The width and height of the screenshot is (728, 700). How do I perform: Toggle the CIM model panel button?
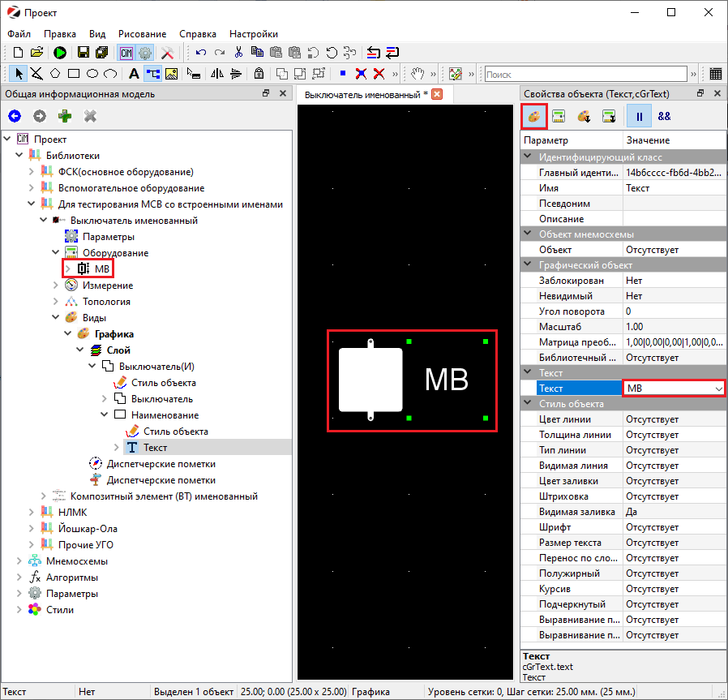[x=126, y=53]
